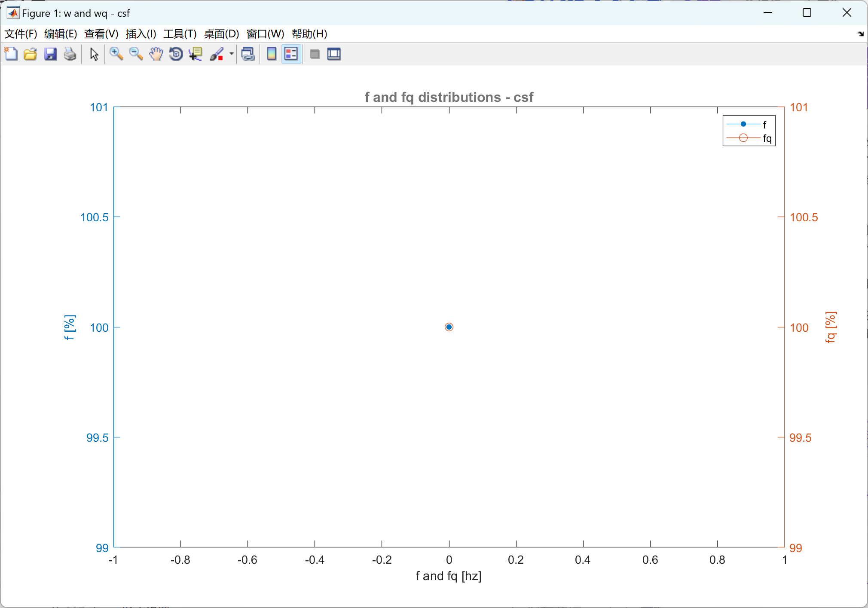Click the Link Plot toolbar button
Screen dimensions: 868x608
click(248, 54)
